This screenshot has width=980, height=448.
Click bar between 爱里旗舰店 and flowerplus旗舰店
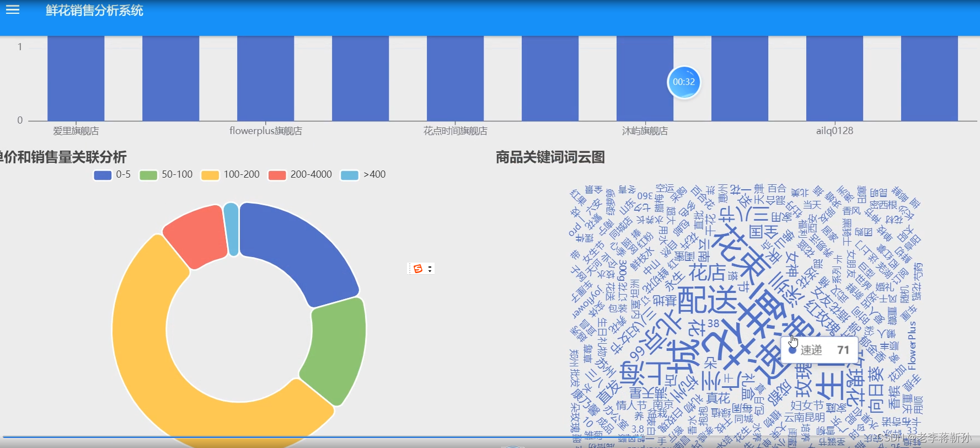pos(171,78)
